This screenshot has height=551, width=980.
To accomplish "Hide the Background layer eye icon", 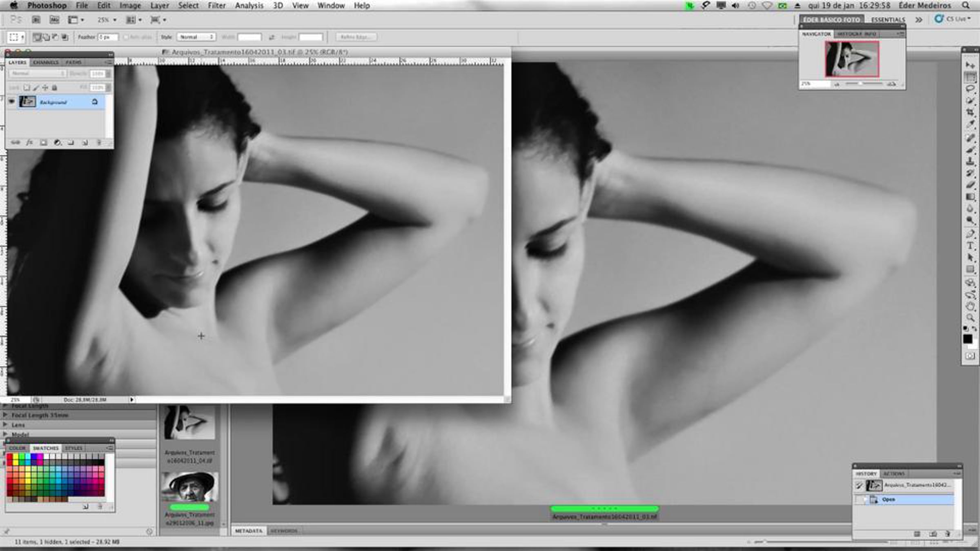I will (11, 102).
